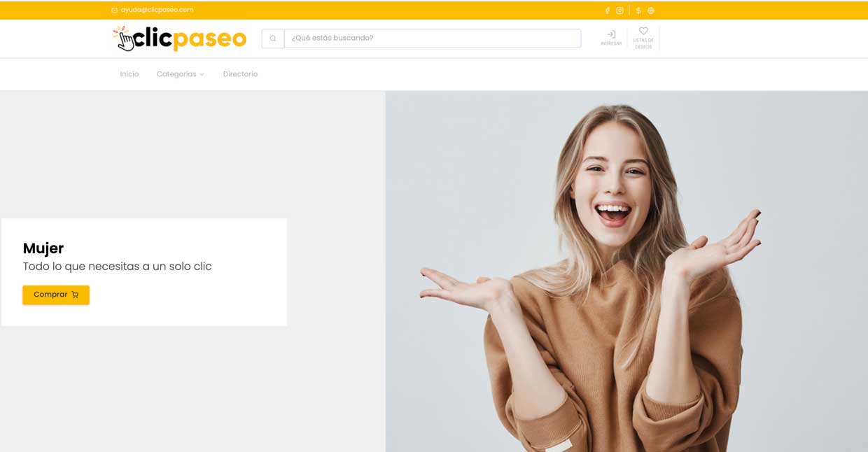Click the envelope icon beside the help email
This screenshot has width=868, height=452.
coord(114,10)
